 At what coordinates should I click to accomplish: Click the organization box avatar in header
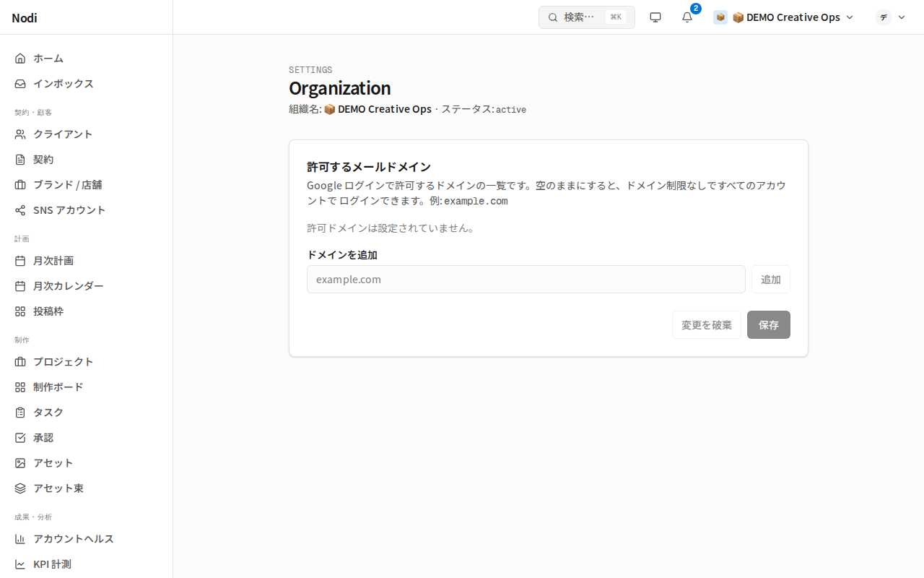point(720,17)
